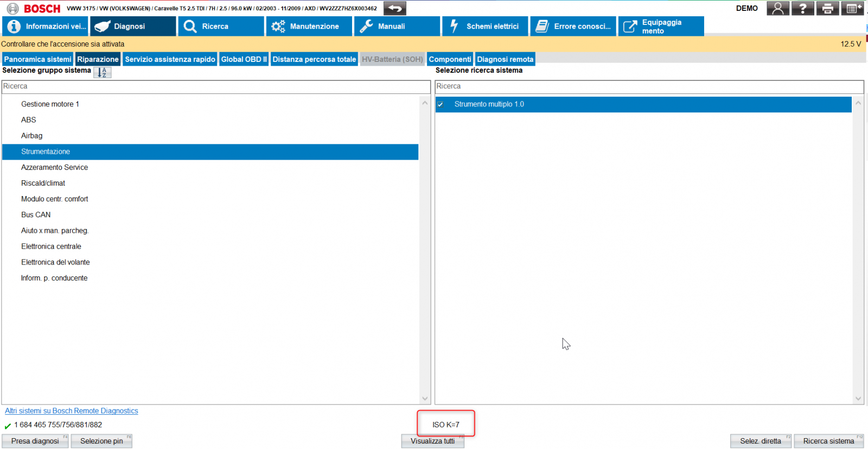This screenshot has width=868, height=449.
Task: Select the Strumento multiplo 1.0 row
Action: (x=643, y=104)
